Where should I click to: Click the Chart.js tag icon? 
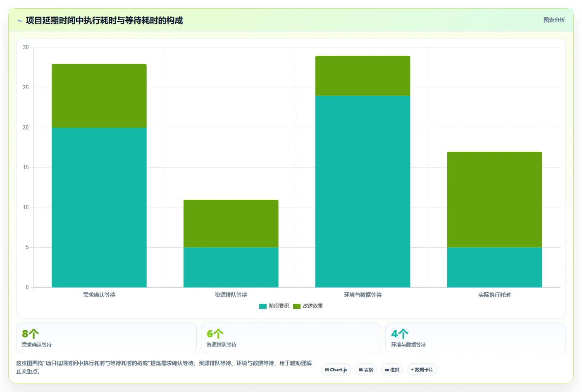[x=327, y=370]
